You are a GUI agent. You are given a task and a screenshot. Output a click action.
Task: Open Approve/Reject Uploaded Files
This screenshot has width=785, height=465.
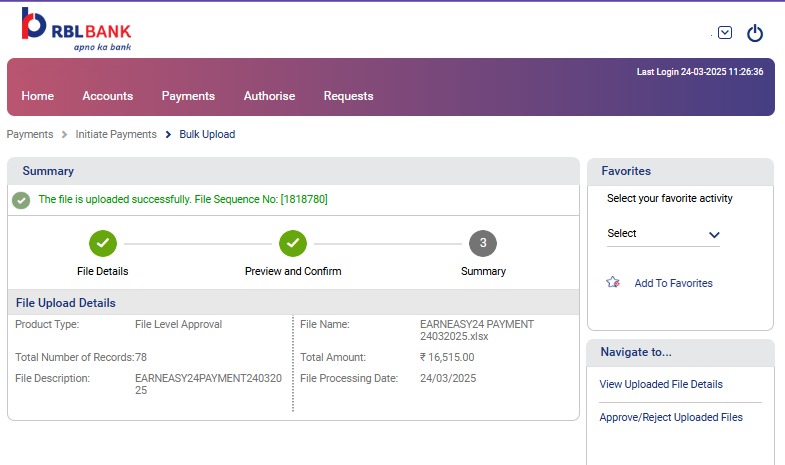coord(671,417)
